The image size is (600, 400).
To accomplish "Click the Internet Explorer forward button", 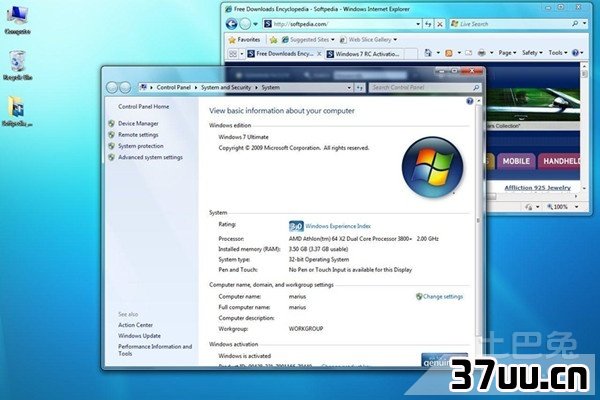I will (245, 24).
